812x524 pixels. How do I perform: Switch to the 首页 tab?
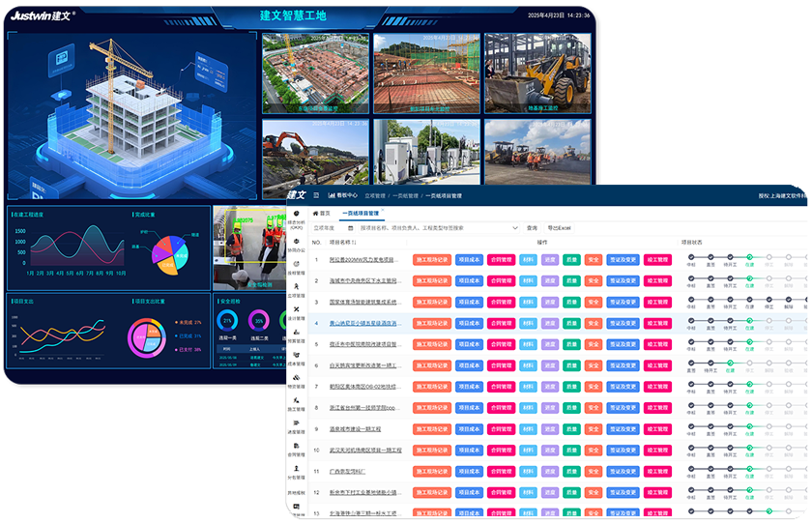(321, 213)
